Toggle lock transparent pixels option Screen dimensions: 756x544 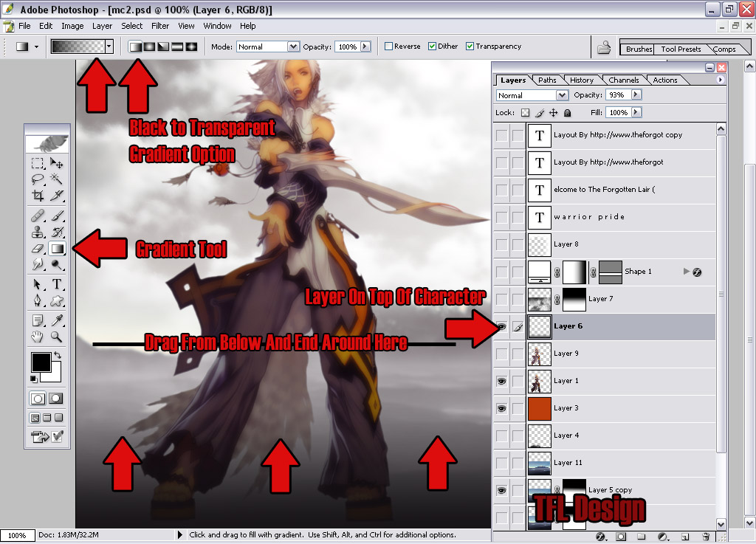click(525, 113)
